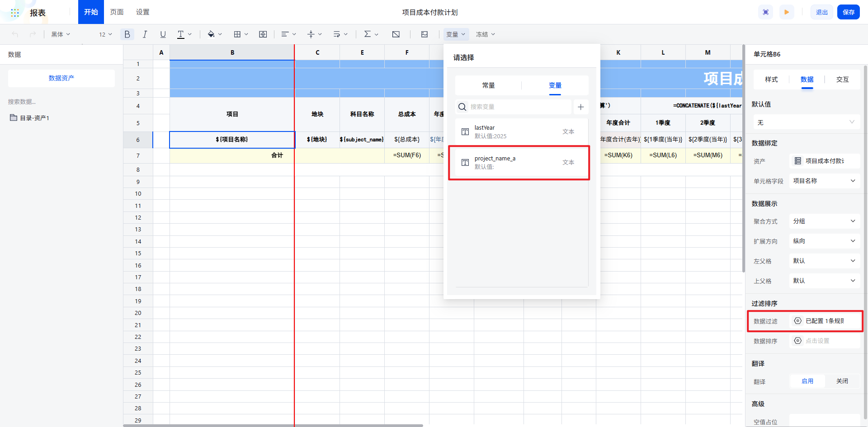This screenshot has width=868, height=427.
Task: Switch to the 常量 constants option
Action: [x=488, y=85]
